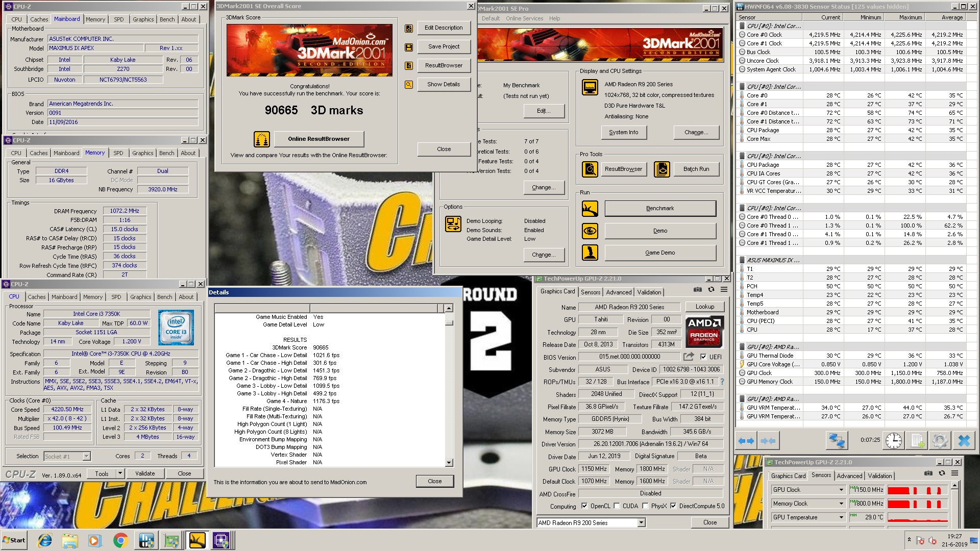
Task: Click the GPU-Z Sensors scrollbar up arrow
Action: (954, 486)
